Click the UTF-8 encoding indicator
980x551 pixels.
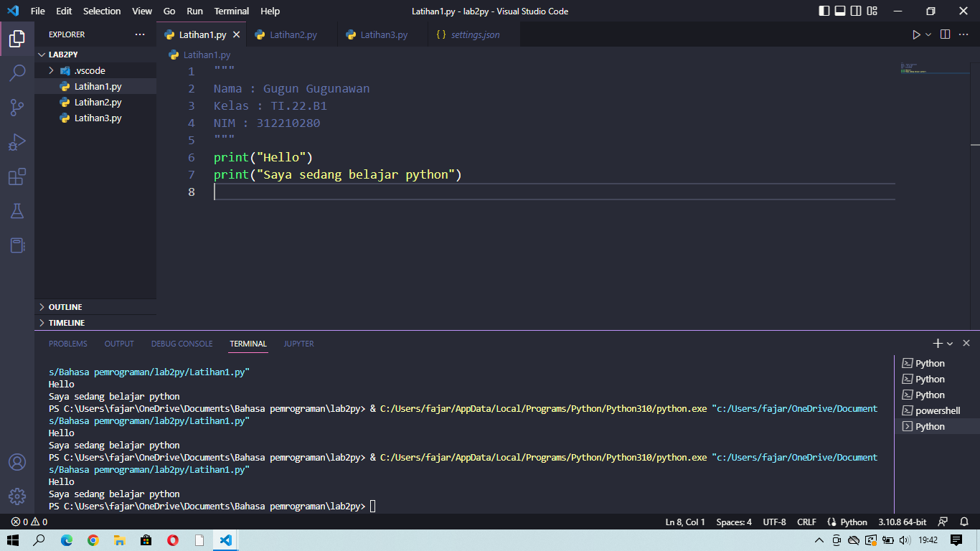[774, 522]
